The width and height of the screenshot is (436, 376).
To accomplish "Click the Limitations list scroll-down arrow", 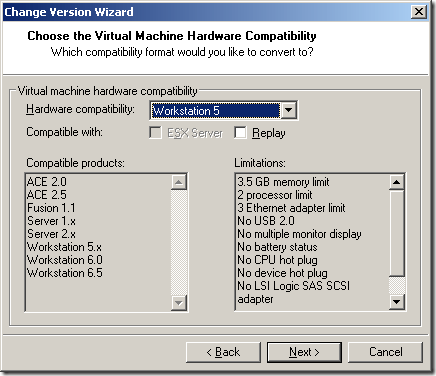I will [397, 302].
